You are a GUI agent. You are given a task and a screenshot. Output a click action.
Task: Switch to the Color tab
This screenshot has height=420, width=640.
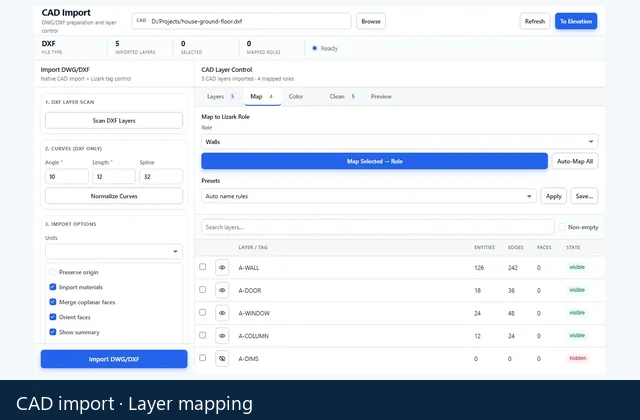click(296, 97)
